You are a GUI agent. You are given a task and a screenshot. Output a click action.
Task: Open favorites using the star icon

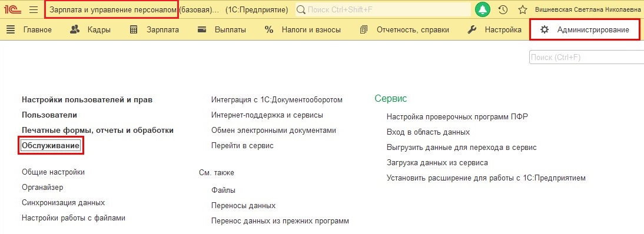[x=522, y=9]
